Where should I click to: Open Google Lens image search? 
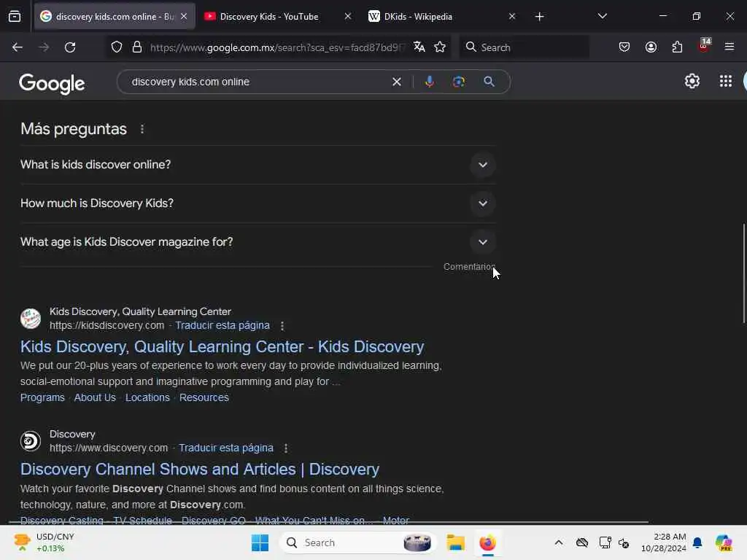click(458, 82)
